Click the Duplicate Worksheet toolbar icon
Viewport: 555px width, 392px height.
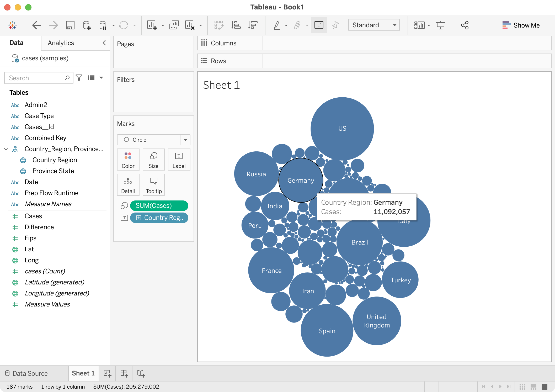click(174, 25)
